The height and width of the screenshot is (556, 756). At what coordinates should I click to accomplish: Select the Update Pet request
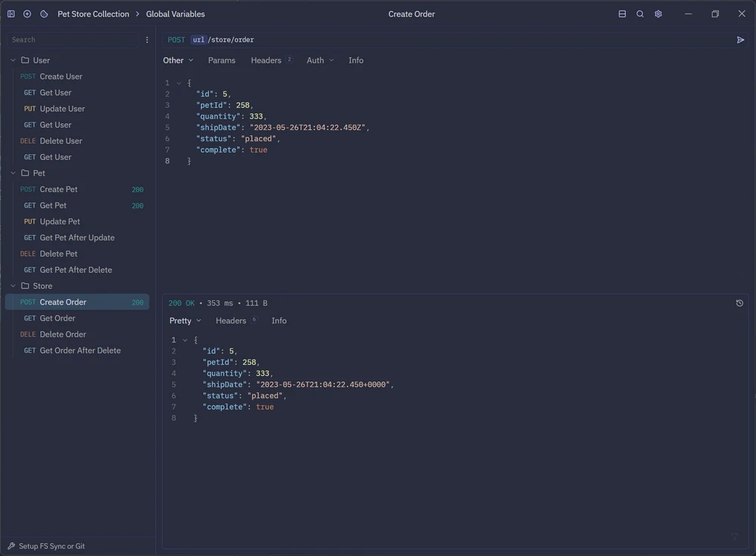click(77, 221)
